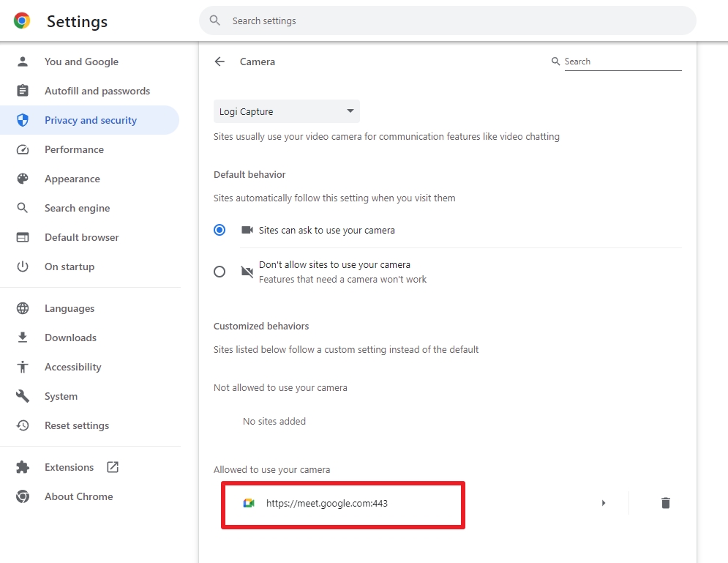The width and height of the screenshot is (728, 563).
Task: Click the crossed-out camera icon
Action: pos(247,272)
